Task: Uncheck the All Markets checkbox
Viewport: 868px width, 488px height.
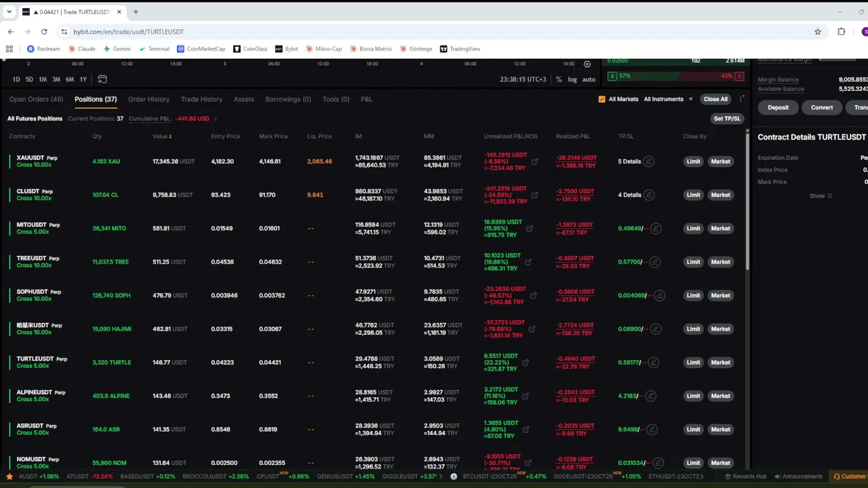Action: 601,99
